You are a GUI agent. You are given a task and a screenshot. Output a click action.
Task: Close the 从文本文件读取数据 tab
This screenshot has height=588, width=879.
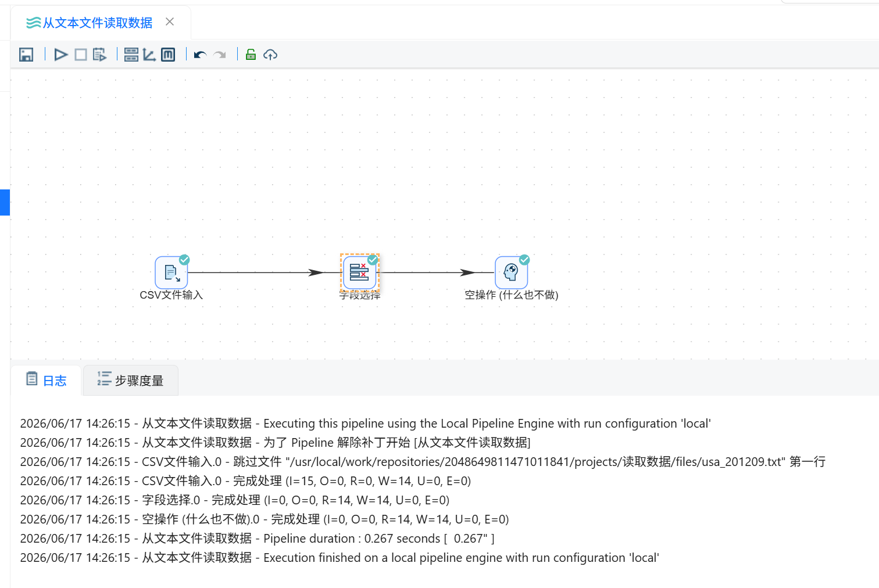click(x=170, y=21)
